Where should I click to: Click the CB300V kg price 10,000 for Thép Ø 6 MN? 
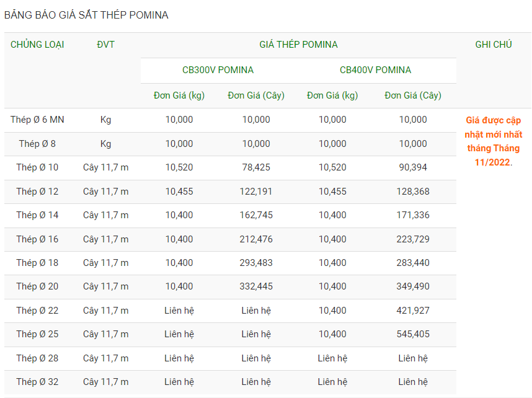click(x=179, y=120)
